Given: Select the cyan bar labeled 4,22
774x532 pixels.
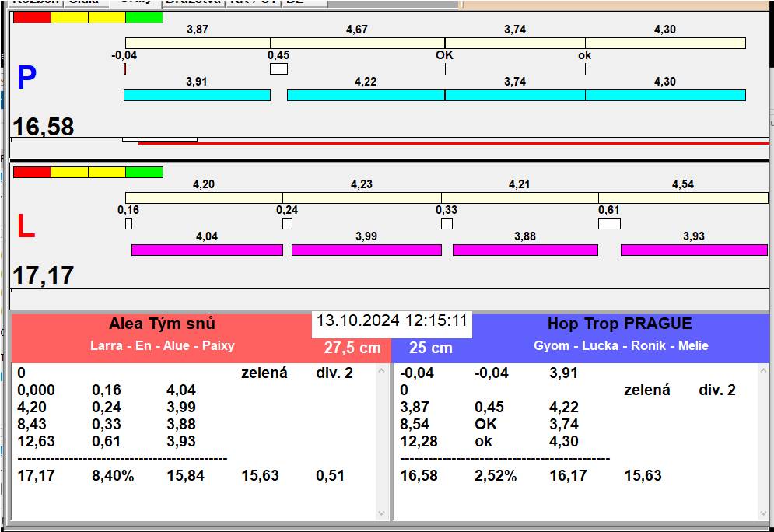Looking at the screenshot, I should point(366,95).
